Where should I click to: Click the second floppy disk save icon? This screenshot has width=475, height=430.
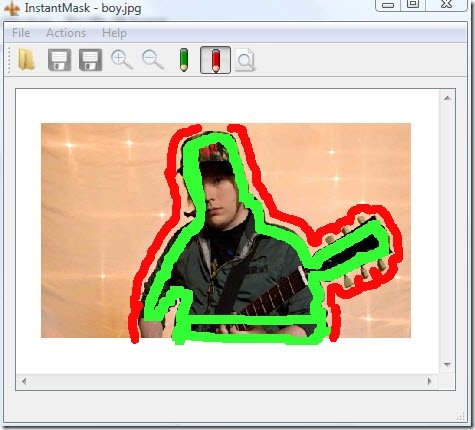[90, 60]
